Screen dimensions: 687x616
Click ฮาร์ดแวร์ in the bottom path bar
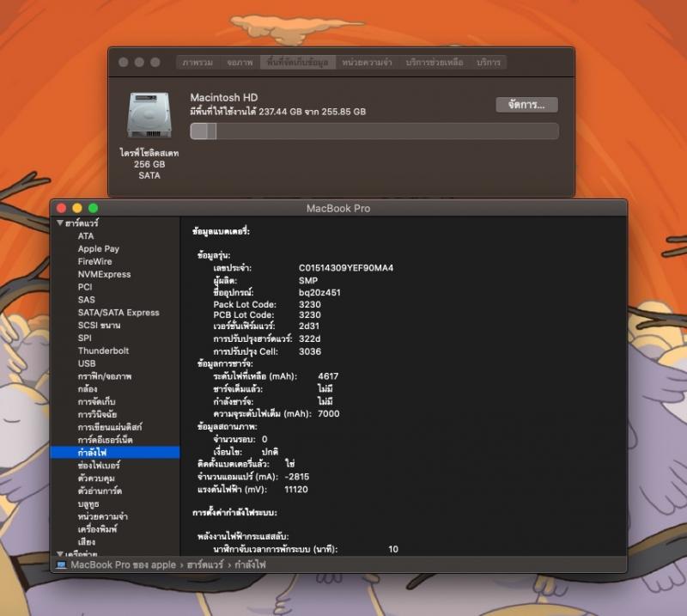pos(205,564)
